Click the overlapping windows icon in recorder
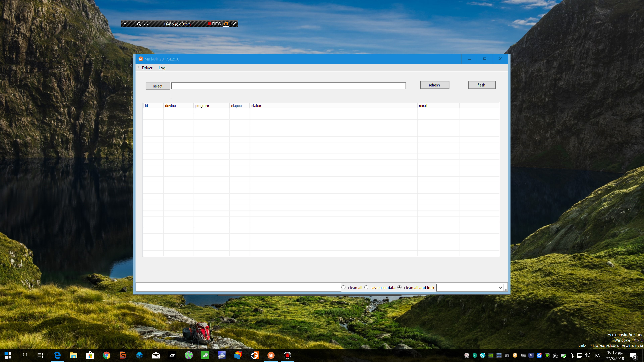Image resolution: width=644 pixels, height=362 pixels. tap(132, 24)
